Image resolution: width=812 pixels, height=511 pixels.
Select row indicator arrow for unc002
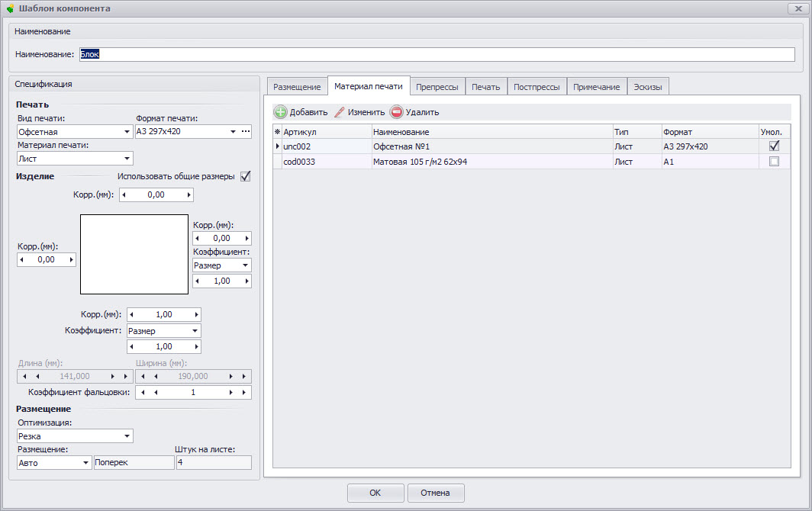click(x=278, y=146)
